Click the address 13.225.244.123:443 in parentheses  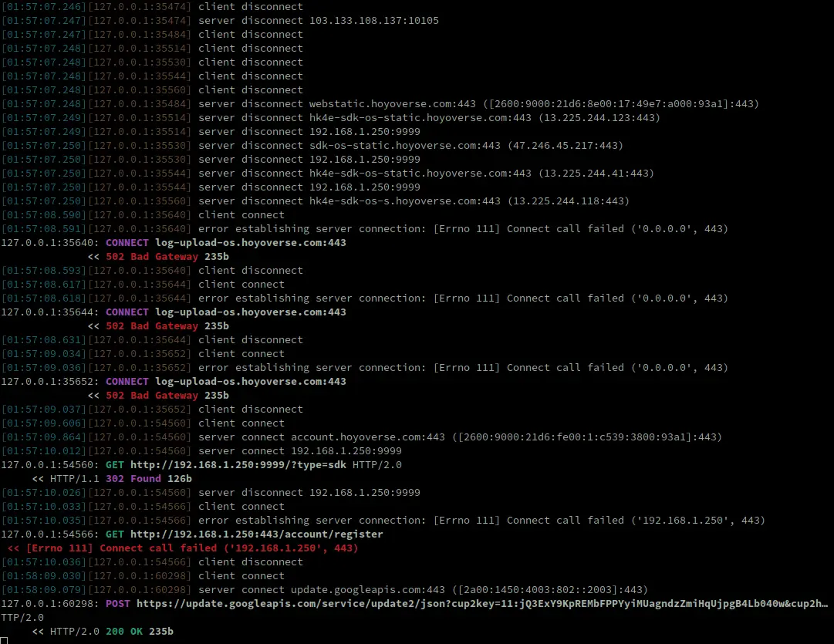coord(599,117)
